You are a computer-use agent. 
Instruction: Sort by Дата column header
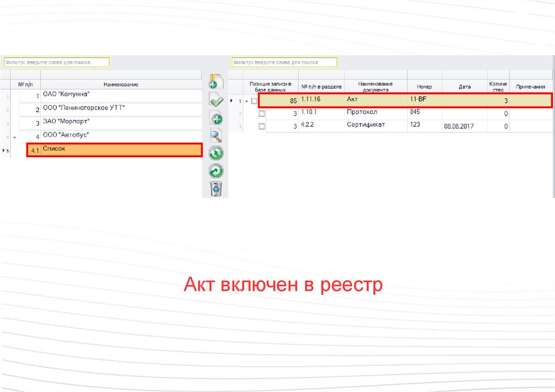[464, 87]
